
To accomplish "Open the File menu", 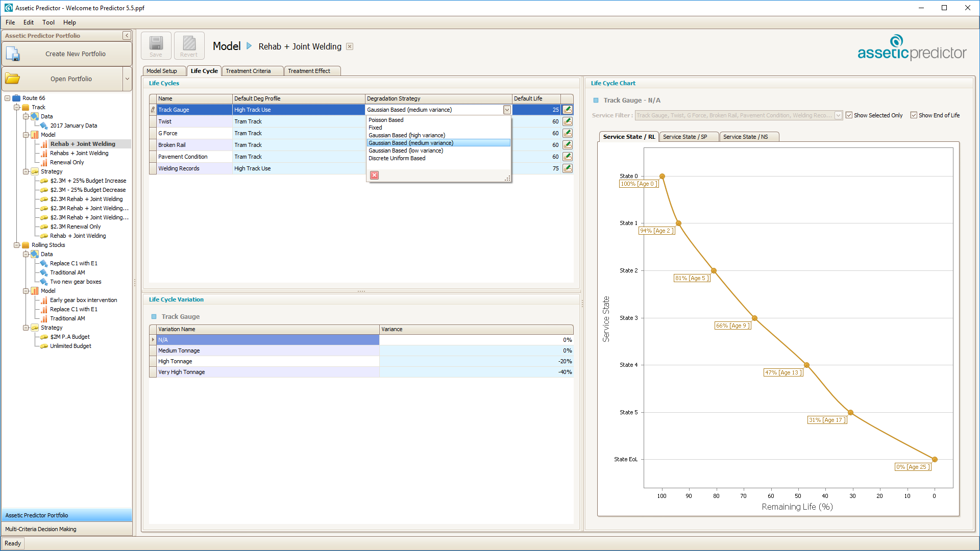I will coord(10,22).
